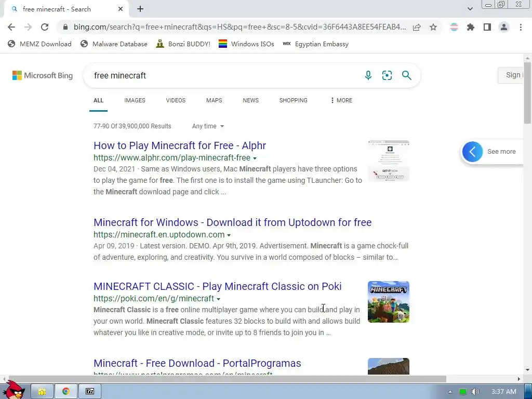Click the 3:37 AM clock
The height and width of the screenshot is (399, 532).
(x=504, y=392)
